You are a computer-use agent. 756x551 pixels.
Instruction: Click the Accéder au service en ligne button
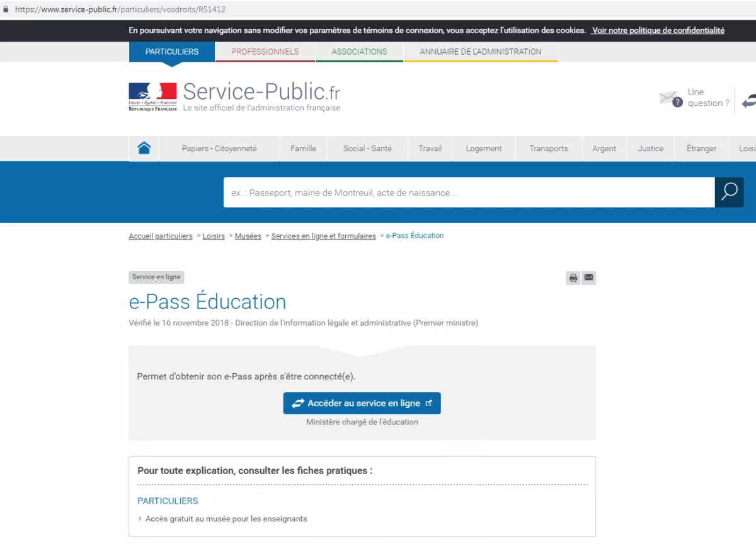click(x=362, y=403)
